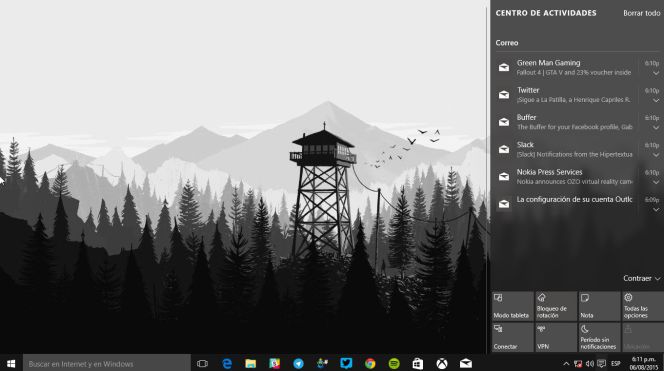Open Spotify from the taskbar
Viewport: 664px width, 371px height.
(394, 363)
